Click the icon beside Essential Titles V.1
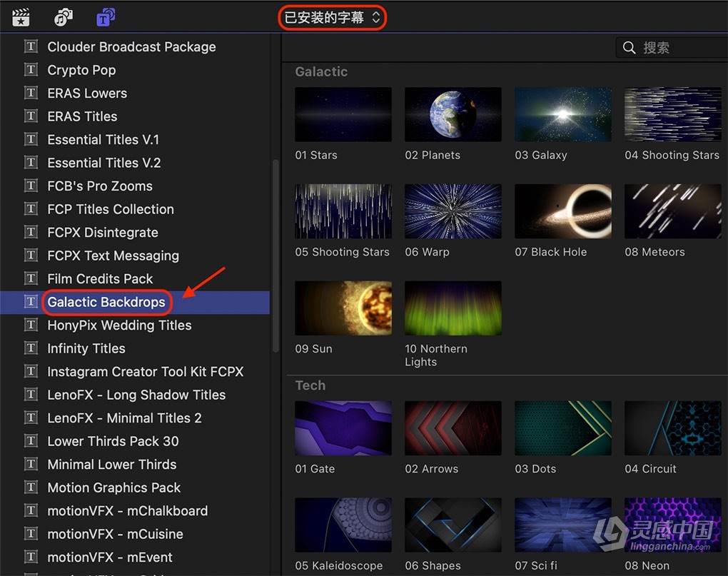728x576 pixels. 31,139
